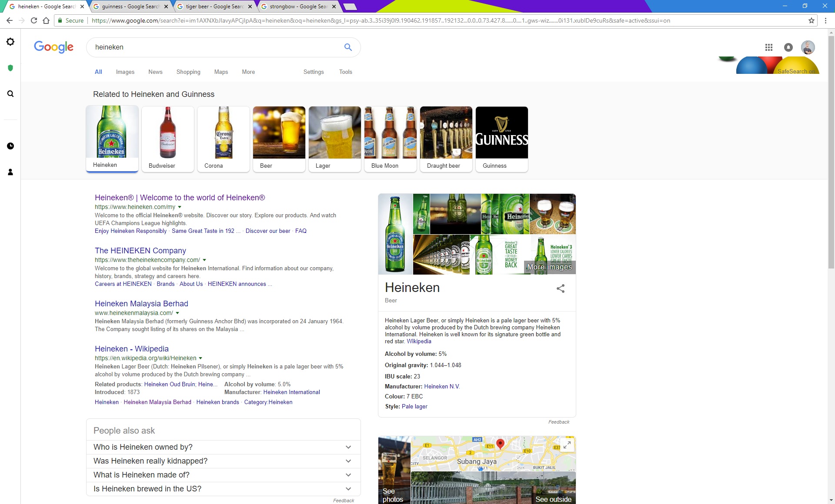Click into the heineken search box

tap(215, 47)
